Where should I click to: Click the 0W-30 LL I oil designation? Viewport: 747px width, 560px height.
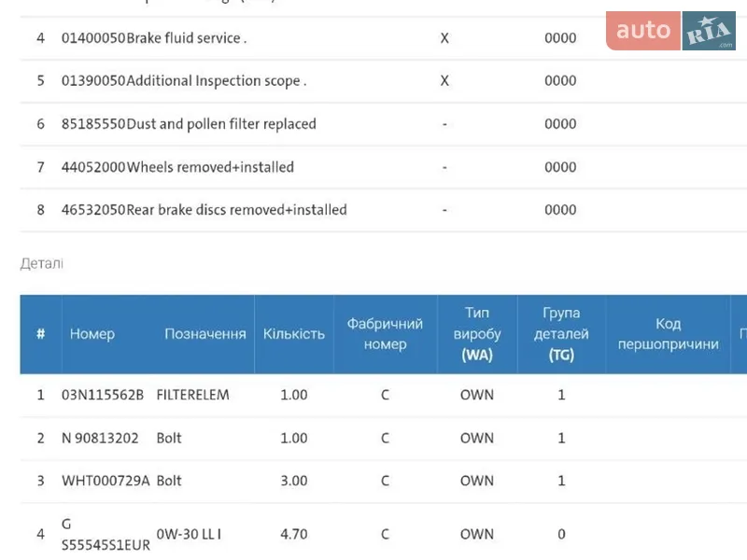point(189,534)
